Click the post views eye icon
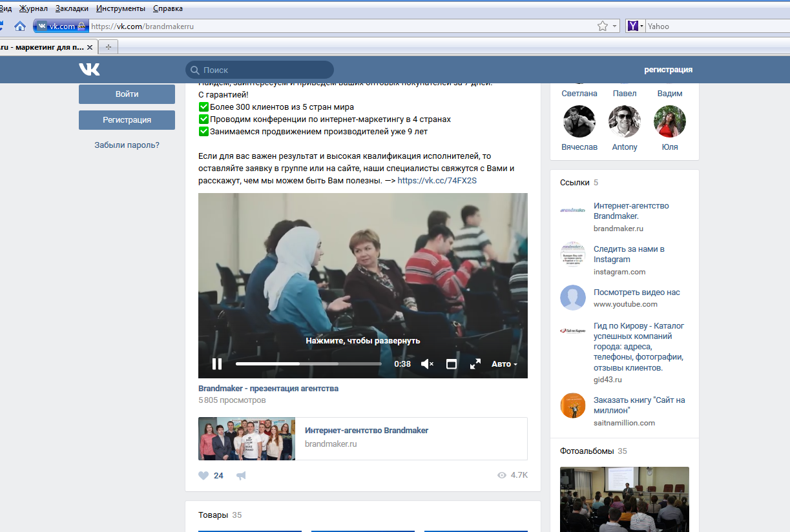 pos(502,475)
